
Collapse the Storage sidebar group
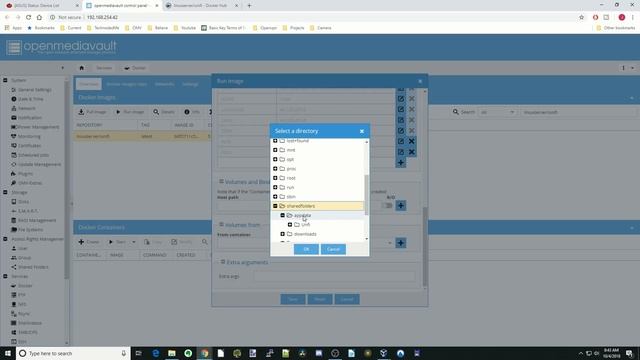click(x=5, y=192)
